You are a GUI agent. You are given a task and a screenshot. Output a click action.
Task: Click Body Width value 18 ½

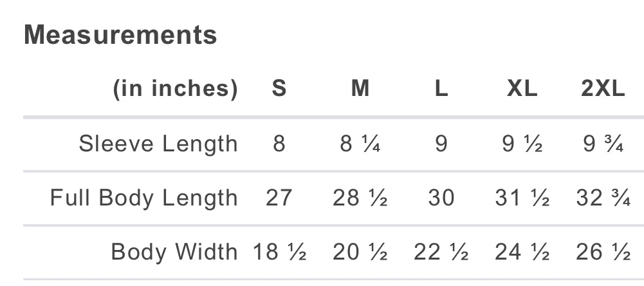[x=279, y=252]
